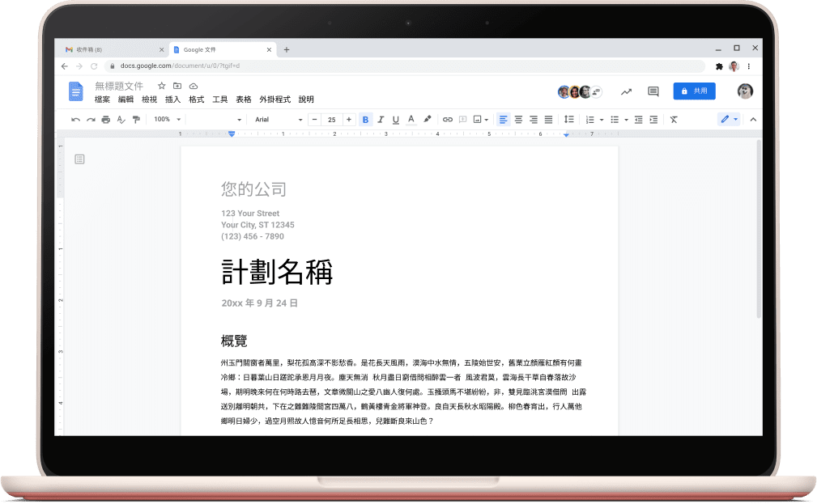Click the Redo arrow icon
This screenshot has height=504, width=817.
[x=91, y=120]
